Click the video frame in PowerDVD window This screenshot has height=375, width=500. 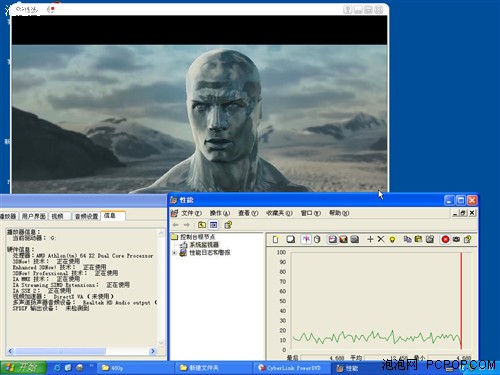click(199, 118)
